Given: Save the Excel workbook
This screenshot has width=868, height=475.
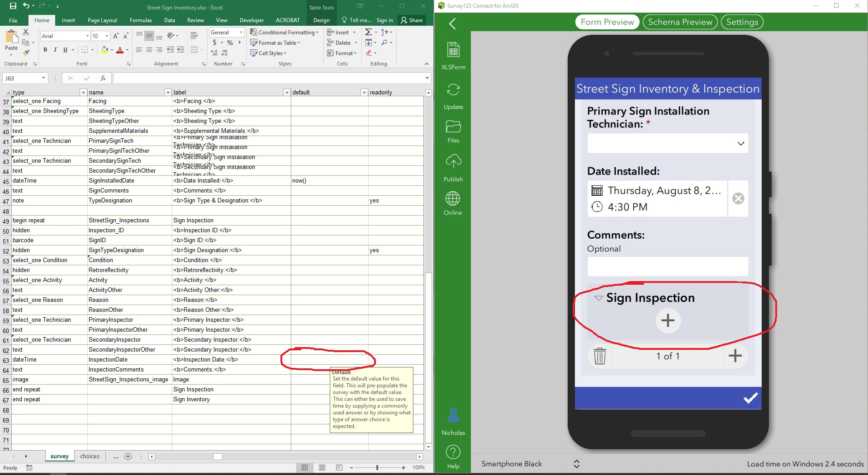Looking at the screenshot, I should [13, 6].
